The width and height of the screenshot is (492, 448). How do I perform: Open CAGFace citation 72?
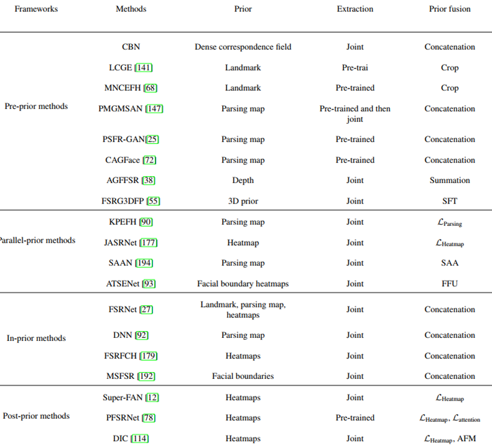(149, 160)
